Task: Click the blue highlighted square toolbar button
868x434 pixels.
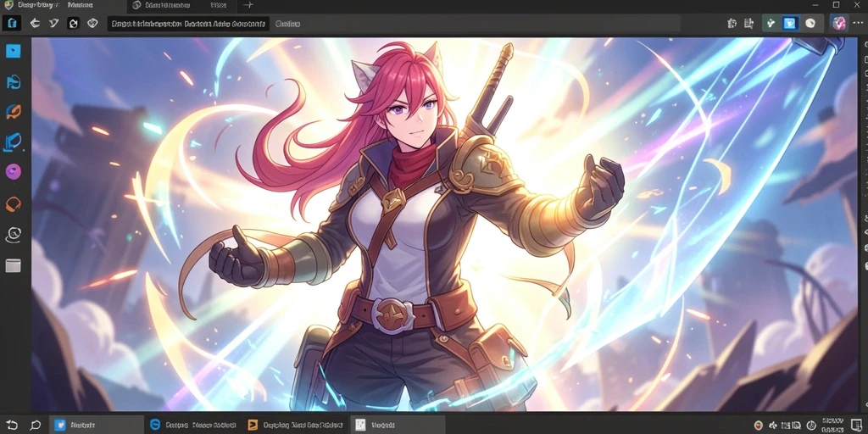Action: point(790,23)
